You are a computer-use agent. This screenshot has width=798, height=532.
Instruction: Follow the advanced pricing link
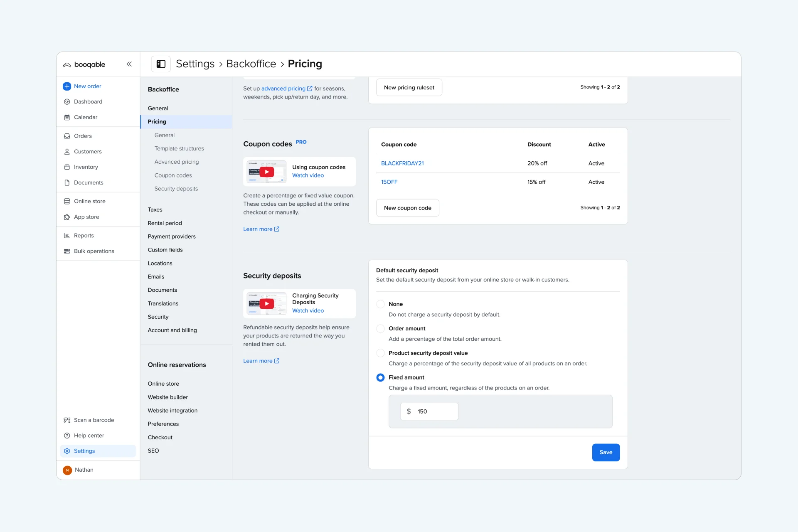tap(286, 89)
